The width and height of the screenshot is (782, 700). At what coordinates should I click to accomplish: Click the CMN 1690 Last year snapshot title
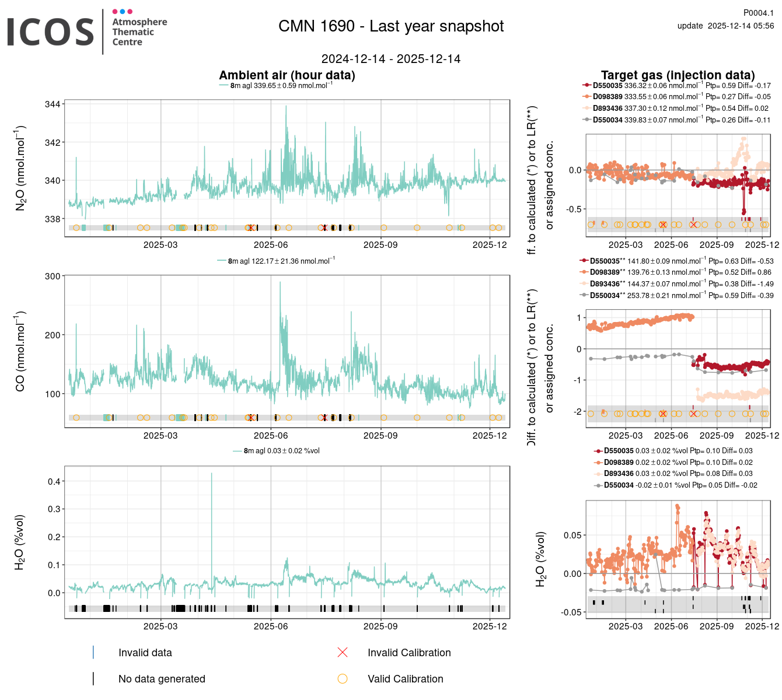(x=391, y=26)
